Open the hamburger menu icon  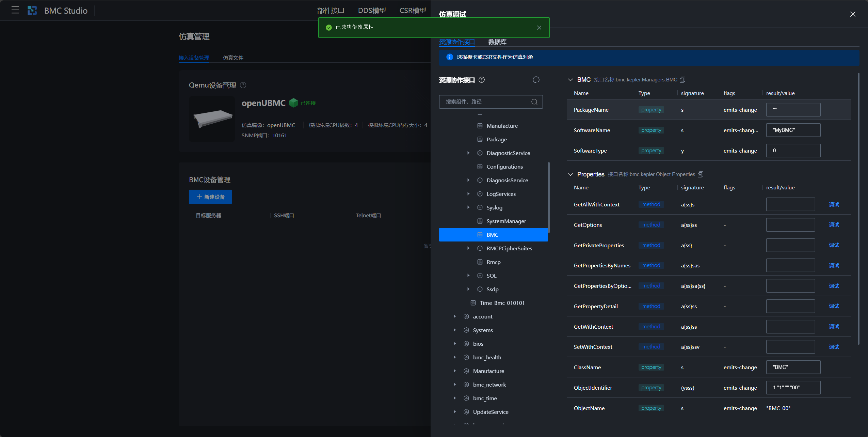[15, 10]
